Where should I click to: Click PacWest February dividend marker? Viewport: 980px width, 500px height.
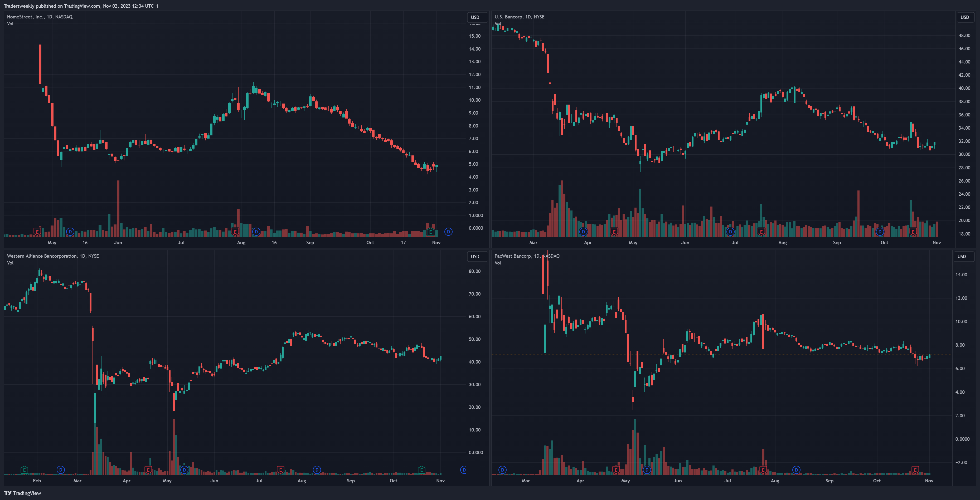click(502, 470)
